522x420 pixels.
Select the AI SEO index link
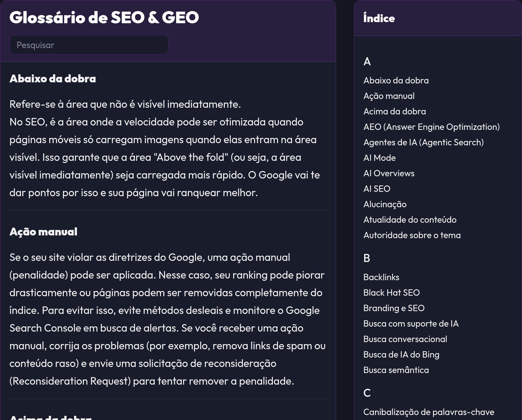tap(377, 189)
